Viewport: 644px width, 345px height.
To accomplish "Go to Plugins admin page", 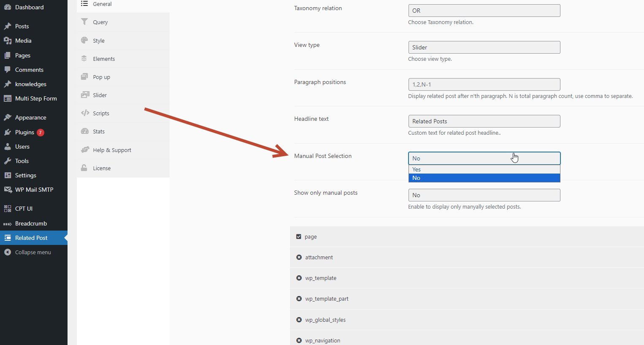I will pyautogui.click(x=34, y=132).
